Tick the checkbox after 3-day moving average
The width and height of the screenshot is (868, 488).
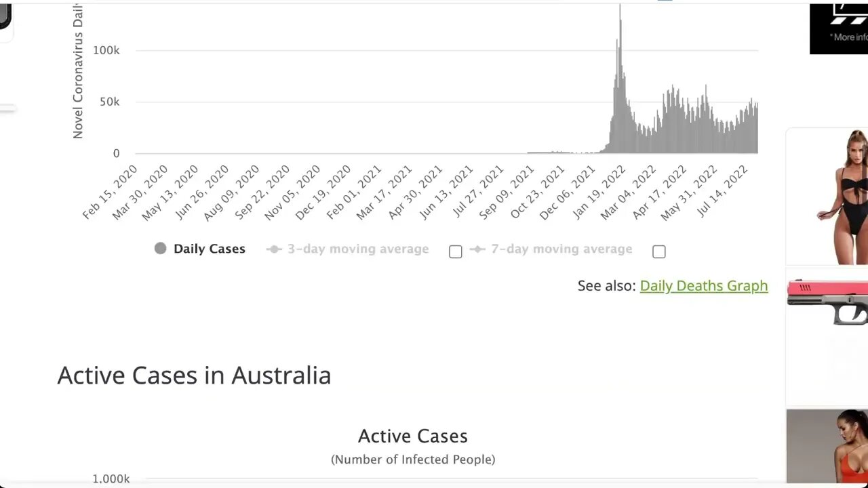click(456, 251)
